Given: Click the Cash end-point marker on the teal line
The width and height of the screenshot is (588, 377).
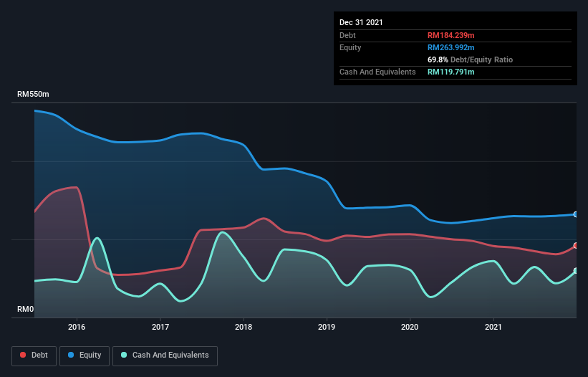Looking at the screenshot, I should point(576,271).
